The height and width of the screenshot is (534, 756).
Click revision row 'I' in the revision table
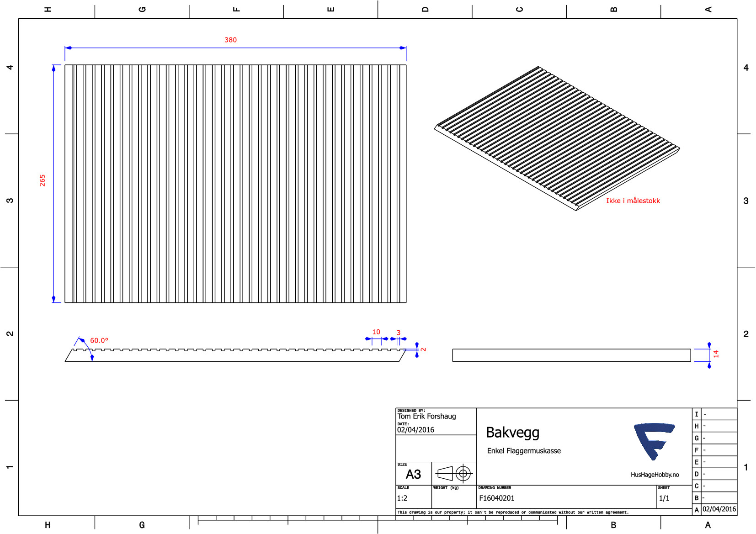[715, 414]
